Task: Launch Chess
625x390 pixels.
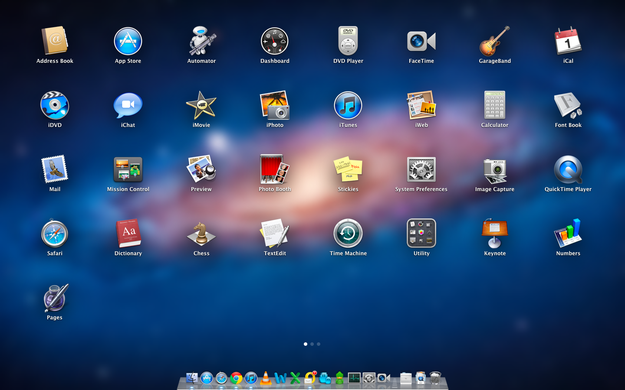Action: pyautogui.click(x=201, y=233)
